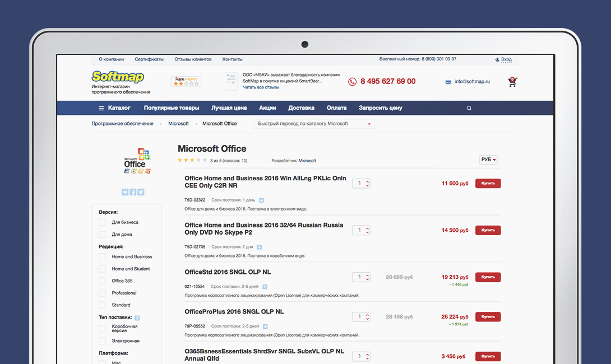The width and height of the screenshot is (611, 364).
Task: Tick the Professional checkbox
Action: (102, 293)
